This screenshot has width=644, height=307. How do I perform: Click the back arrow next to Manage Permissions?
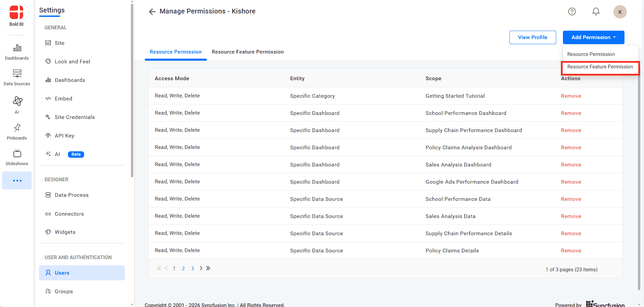tap(152, 11)
